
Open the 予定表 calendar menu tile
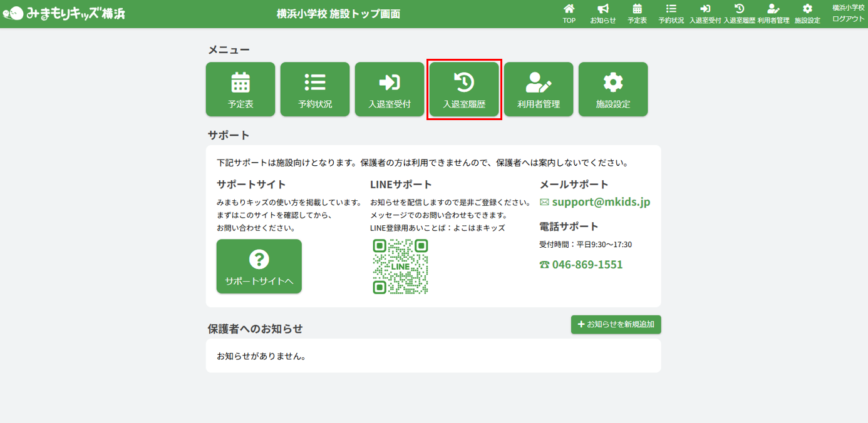pos(240,89)
